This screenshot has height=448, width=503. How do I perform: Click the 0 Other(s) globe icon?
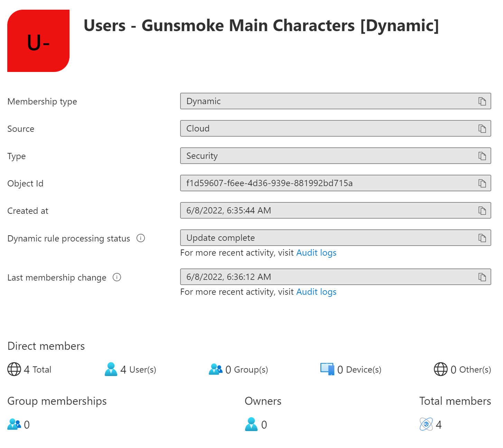440,369
